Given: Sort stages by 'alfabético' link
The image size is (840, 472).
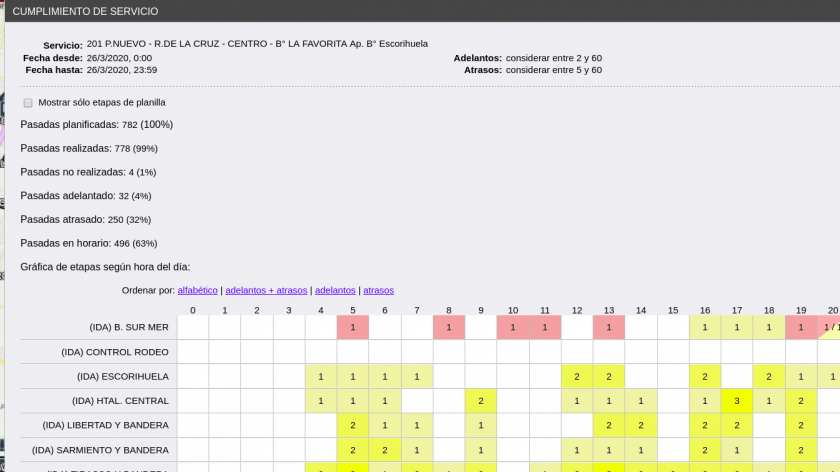Looking at the screenshot, I should (x=197, y=290).
